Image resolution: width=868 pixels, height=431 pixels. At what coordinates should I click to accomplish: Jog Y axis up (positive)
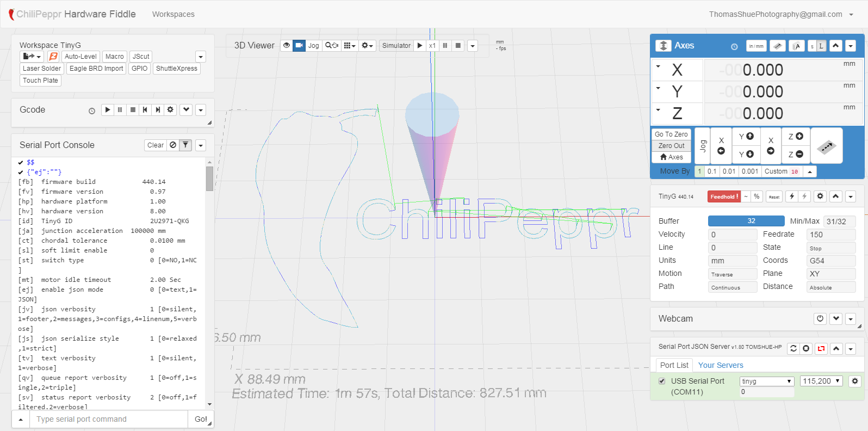[746, 137]
